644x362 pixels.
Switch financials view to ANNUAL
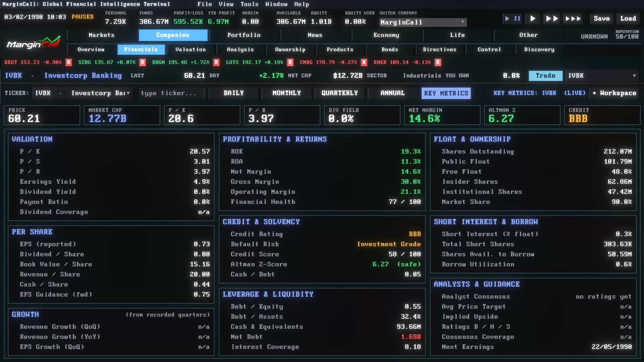pyautogui.click(x=392, y=93)
